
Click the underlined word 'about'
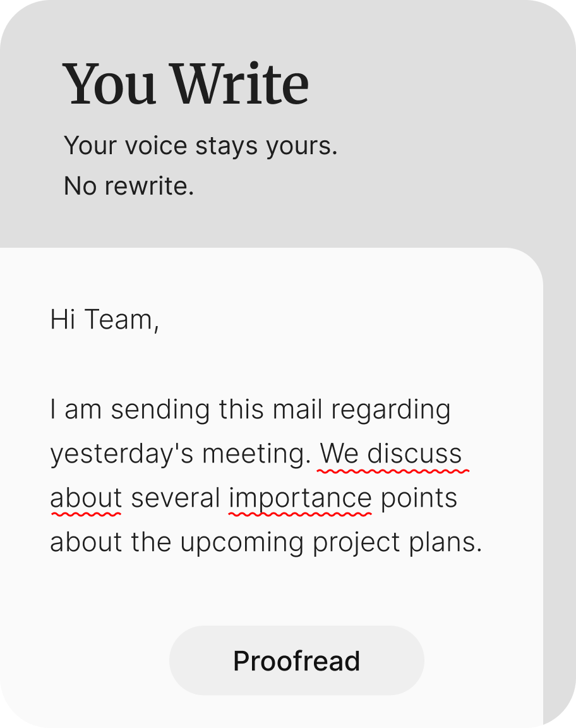[85, 497]
